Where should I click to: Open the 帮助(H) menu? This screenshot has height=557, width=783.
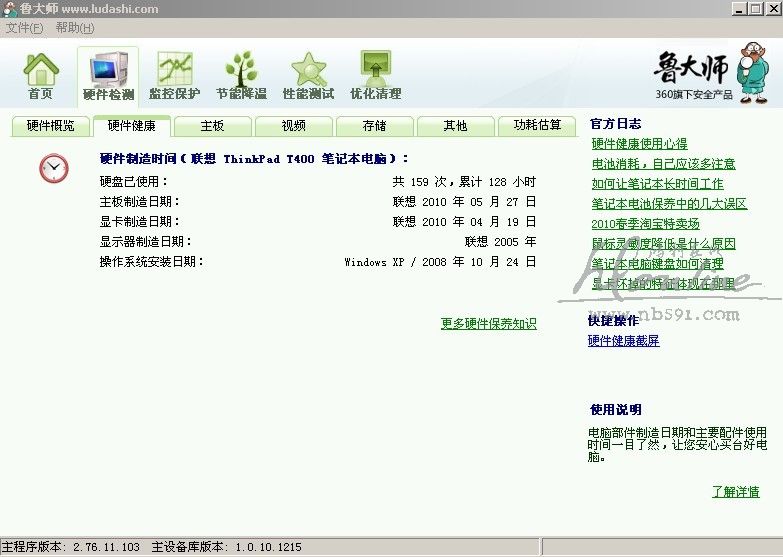[75, 28]
